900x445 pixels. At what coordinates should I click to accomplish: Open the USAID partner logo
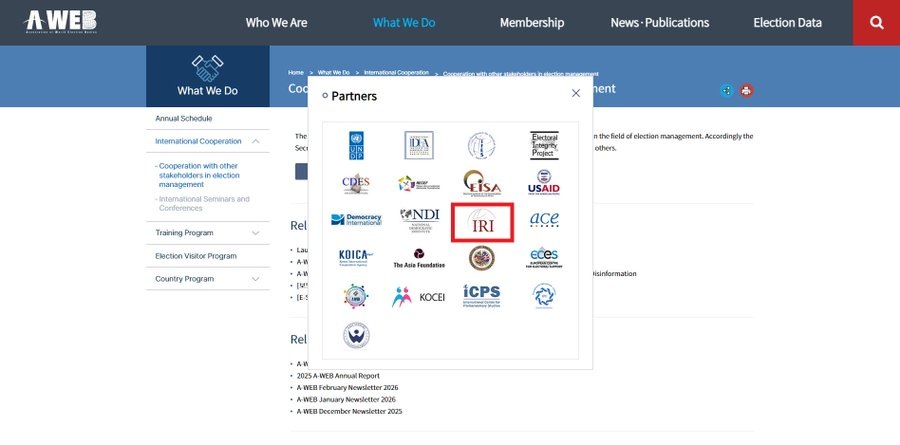[x=544, y=183]
